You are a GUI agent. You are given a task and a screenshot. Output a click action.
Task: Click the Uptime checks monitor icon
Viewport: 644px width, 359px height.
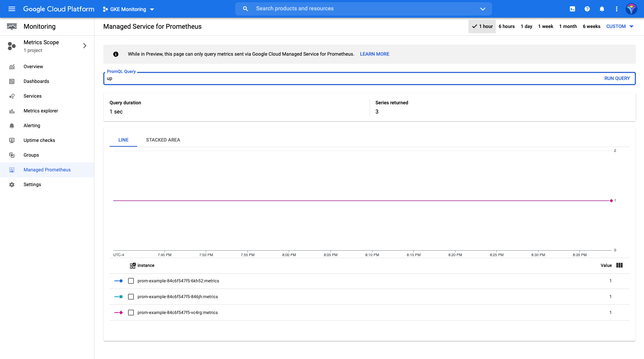coord(12,140)
